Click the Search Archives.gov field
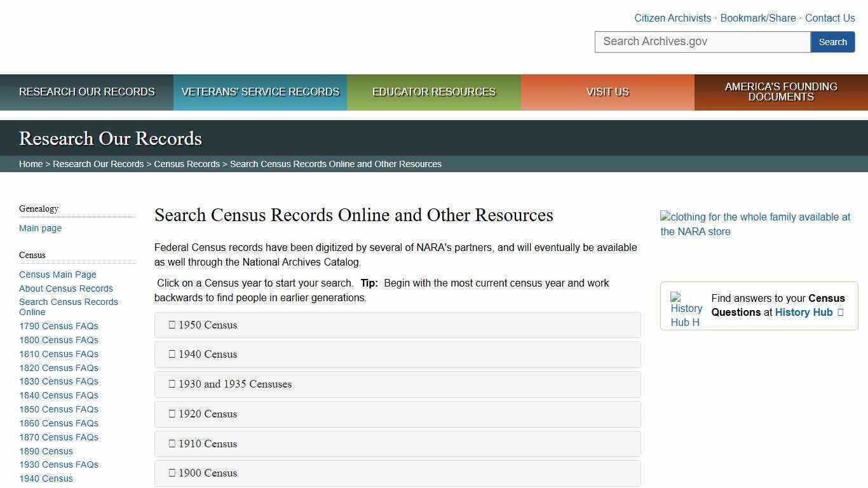Image resolution: width=868 pixels, height=488 pixels. 702,41
